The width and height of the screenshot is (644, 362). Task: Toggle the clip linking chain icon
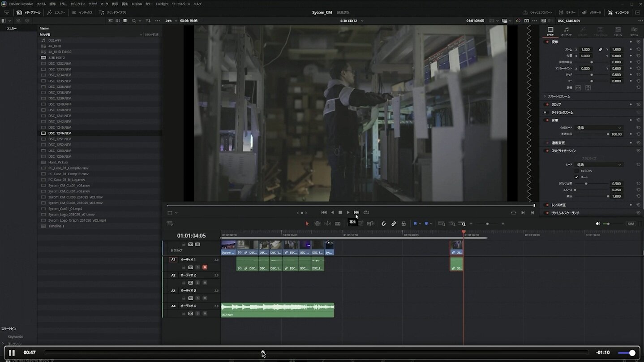point(394,224)
